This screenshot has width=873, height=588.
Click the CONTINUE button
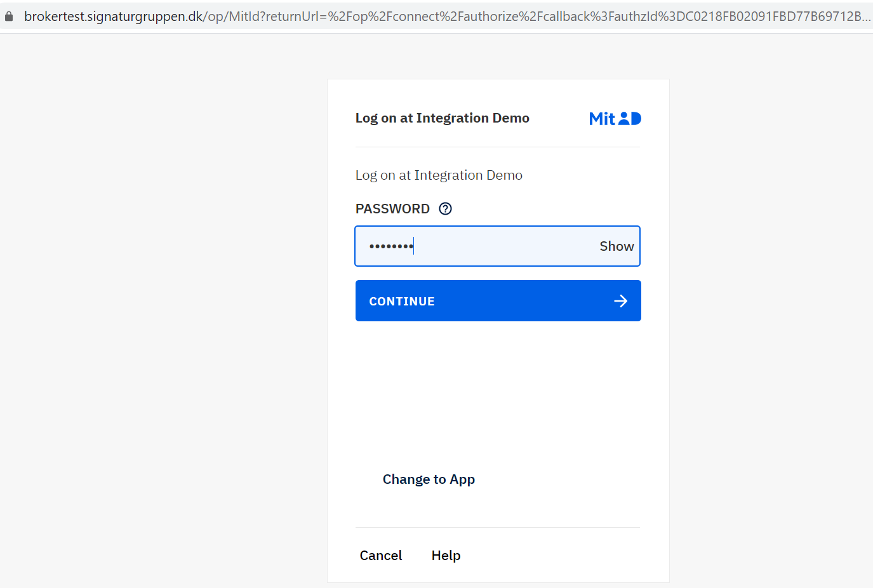pyautogui.click(x=498, y=301)
